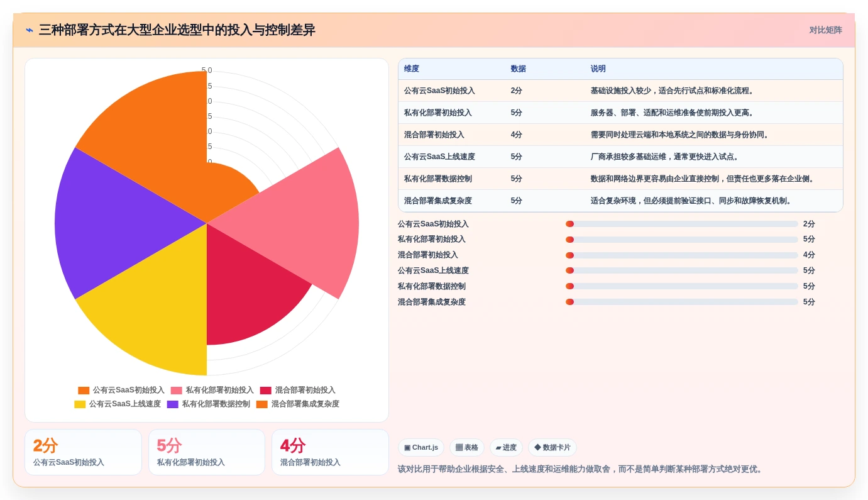Toggle 混合部署初始投入 legend swatch
Viewport: 868px width, 500px height.
(x=266, y=391)
